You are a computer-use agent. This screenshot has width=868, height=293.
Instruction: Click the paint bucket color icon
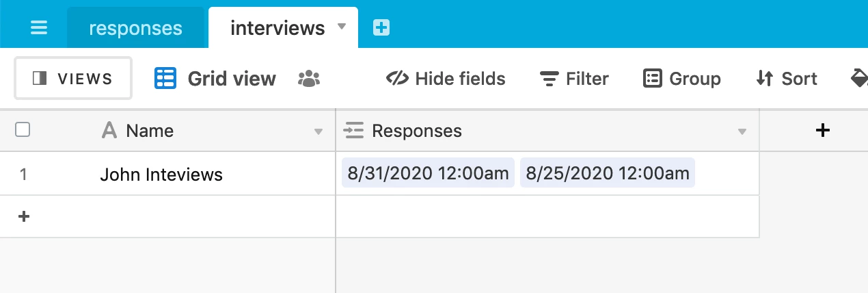pyautogui.click(x=858, y=79)
